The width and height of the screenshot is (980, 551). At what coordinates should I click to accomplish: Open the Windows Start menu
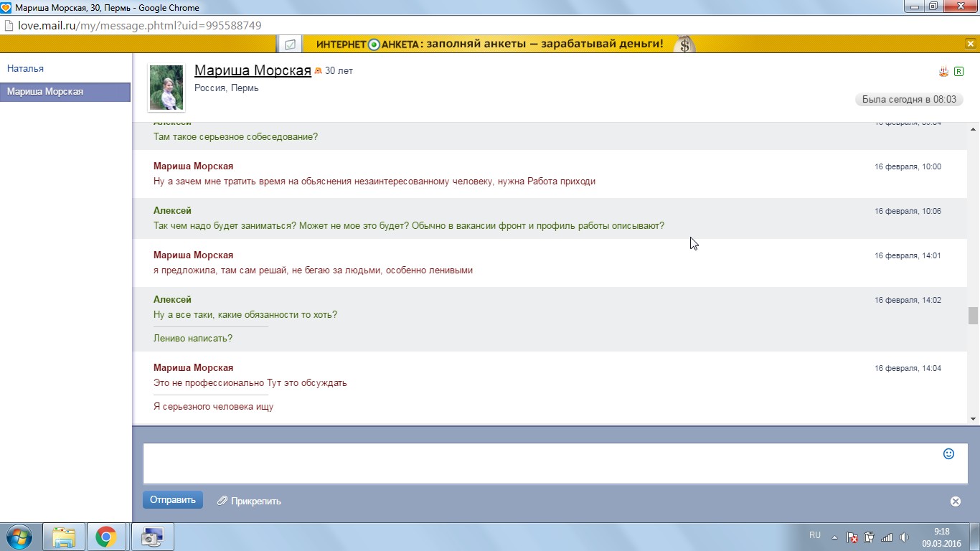19,536
